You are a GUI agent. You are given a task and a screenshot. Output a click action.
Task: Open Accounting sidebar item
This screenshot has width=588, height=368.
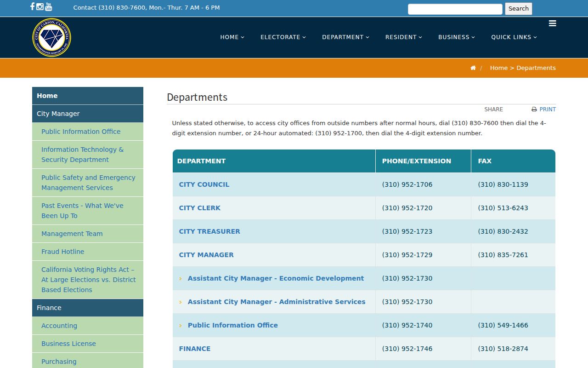click(88, 326)
